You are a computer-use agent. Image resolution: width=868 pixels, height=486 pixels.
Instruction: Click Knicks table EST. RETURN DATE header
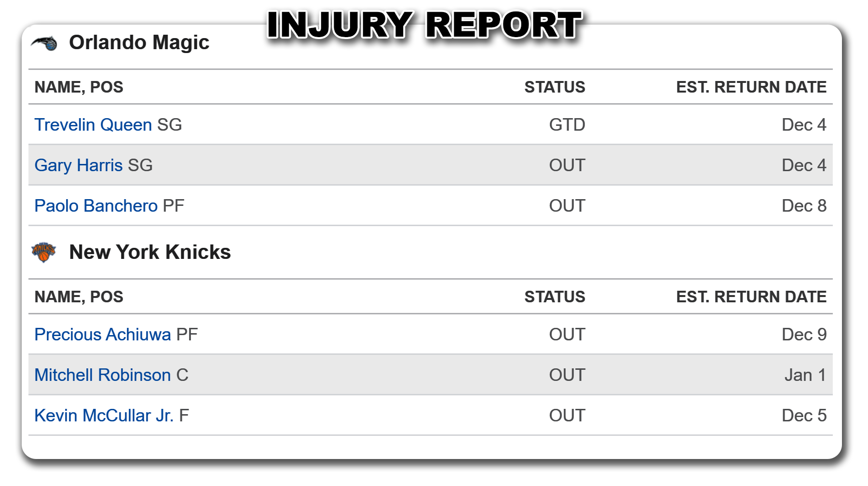(x=751, y=297)
